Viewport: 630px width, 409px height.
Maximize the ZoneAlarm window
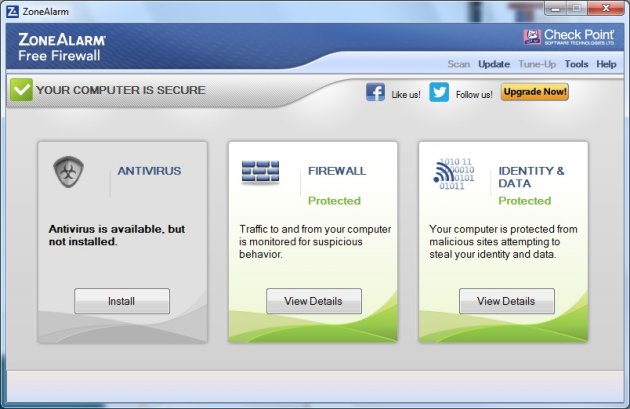[577, 8]
